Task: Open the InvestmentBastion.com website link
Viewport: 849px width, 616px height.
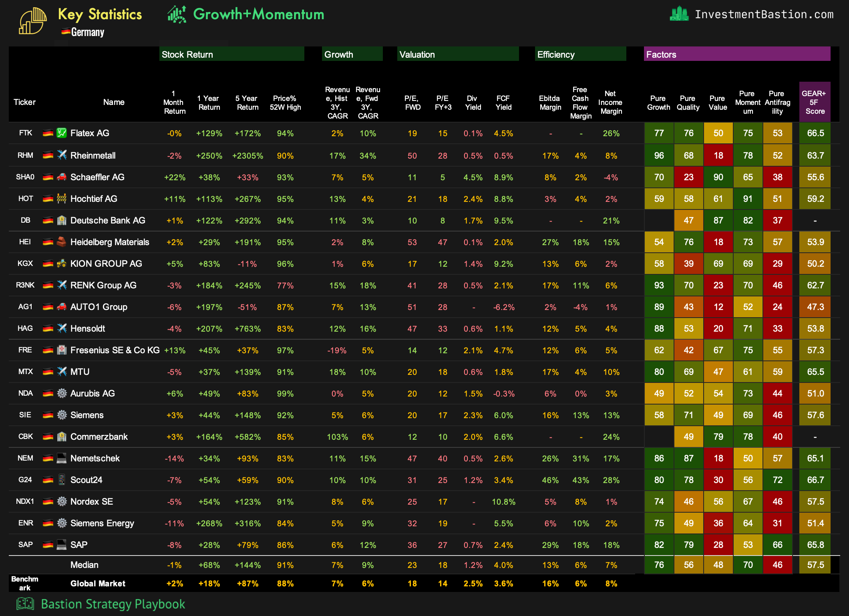Action: point(764,14)
